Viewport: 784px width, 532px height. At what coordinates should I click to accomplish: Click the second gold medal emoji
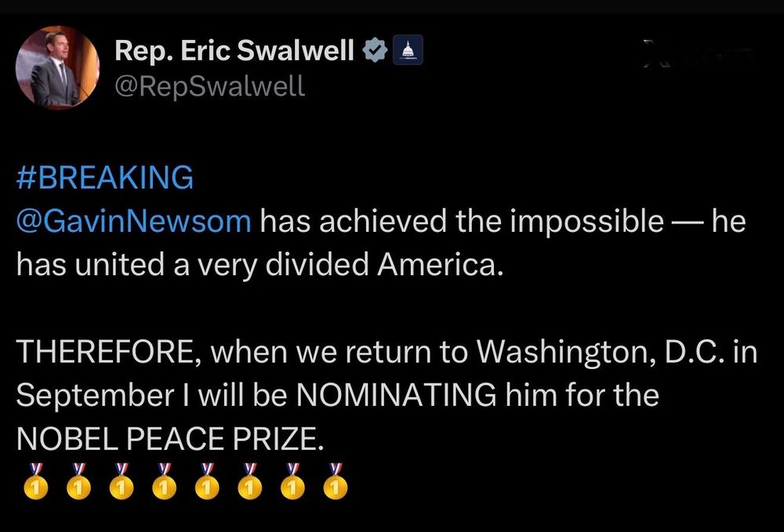click(x=78, y=481)
